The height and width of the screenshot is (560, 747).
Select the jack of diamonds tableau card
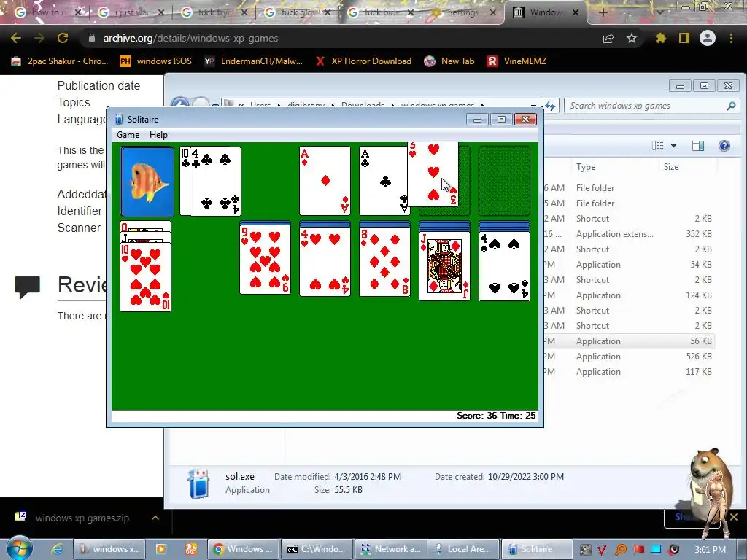tap(444, 266)
